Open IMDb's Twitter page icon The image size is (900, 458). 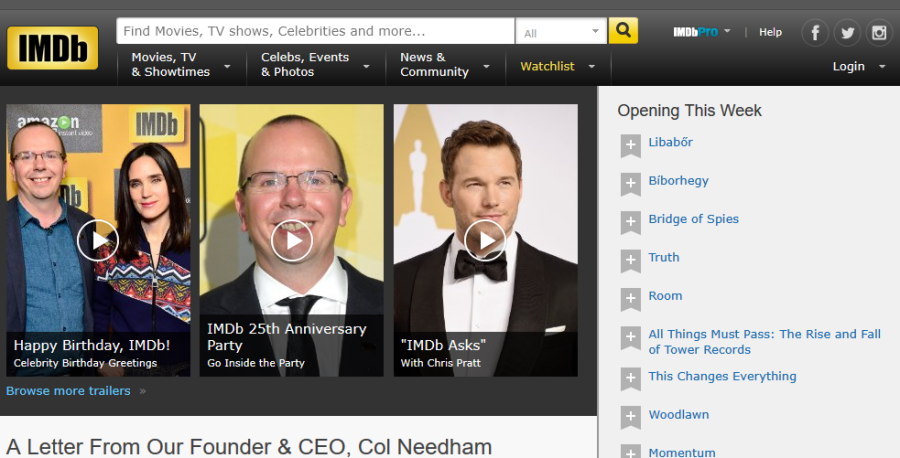tap(847, 33)
